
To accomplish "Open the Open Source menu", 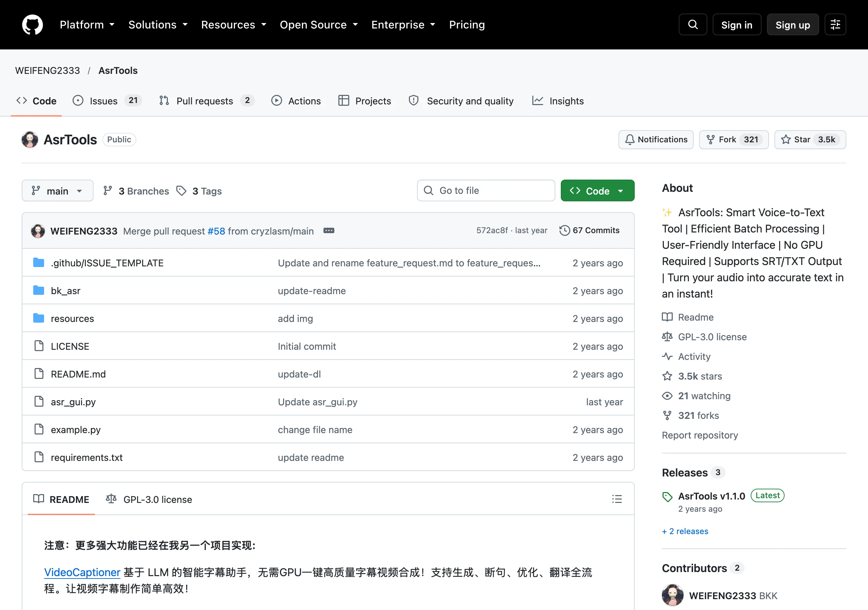I will (x=318, y=24).
